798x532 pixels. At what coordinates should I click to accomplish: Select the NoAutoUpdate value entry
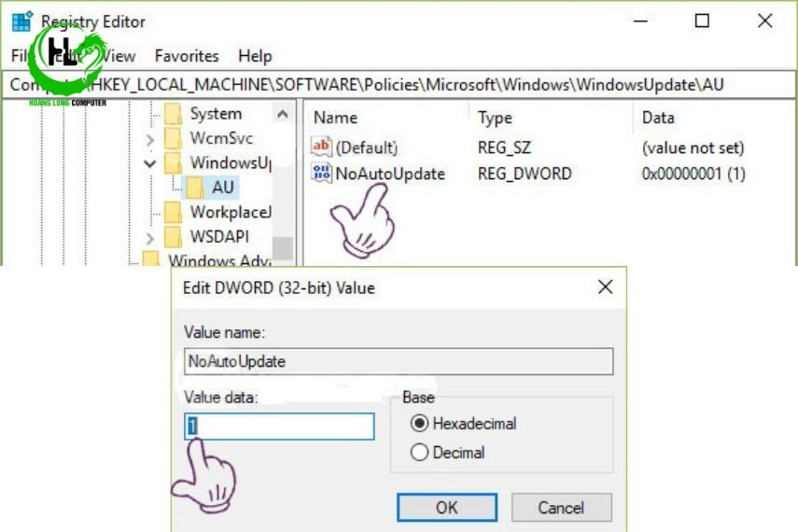390,174
